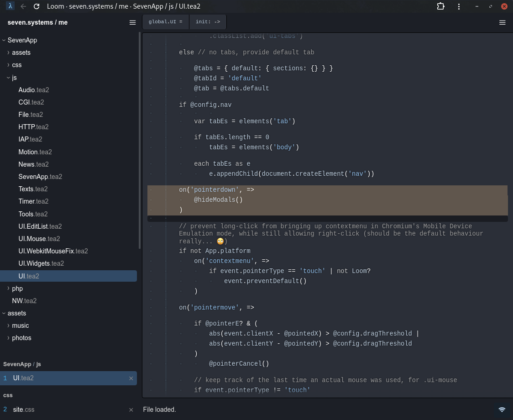Image resolution: width=513 pixels, height=420 pixels.
Task: Click the "@tabId = 'default'" code line
Action: point(228,78)
